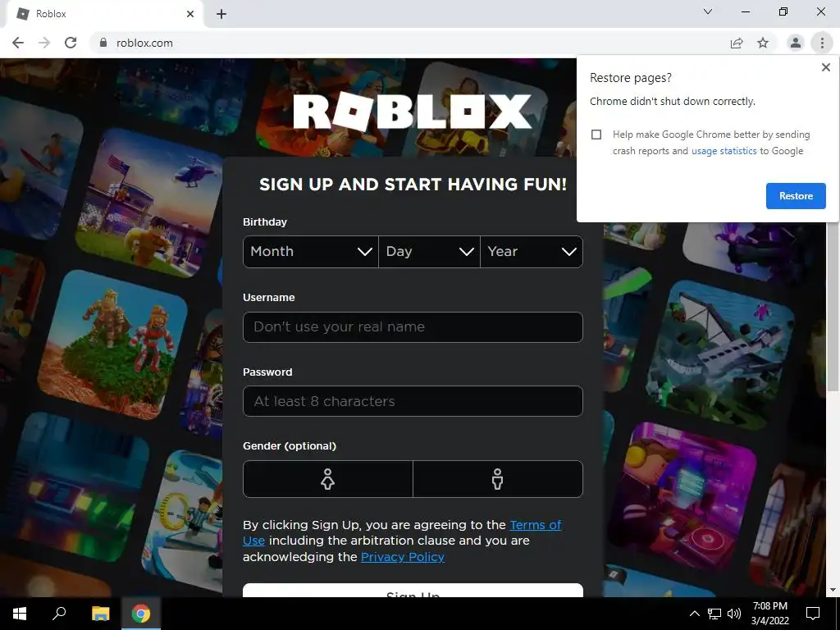Open the taskbar clock showing 7:08 PM

tap(769, 614)
